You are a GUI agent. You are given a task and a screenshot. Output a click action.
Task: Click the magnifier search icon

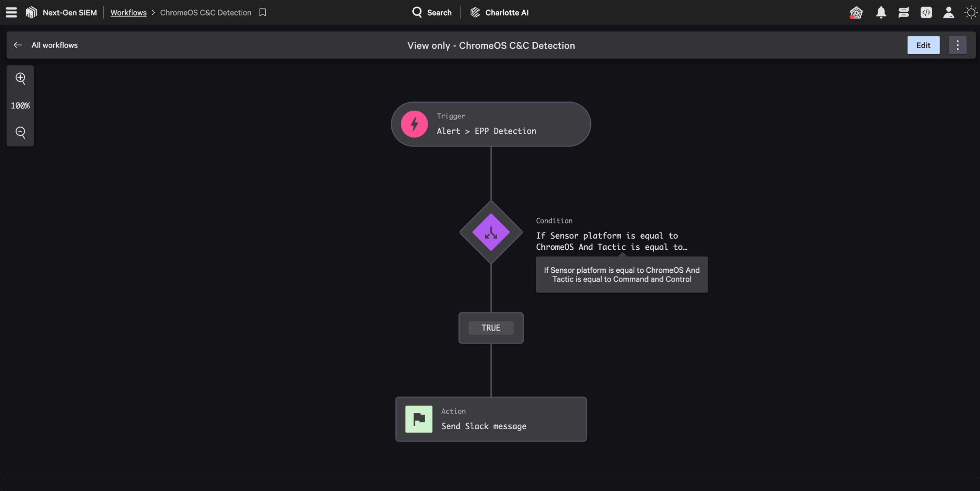(x=417, y=13)
